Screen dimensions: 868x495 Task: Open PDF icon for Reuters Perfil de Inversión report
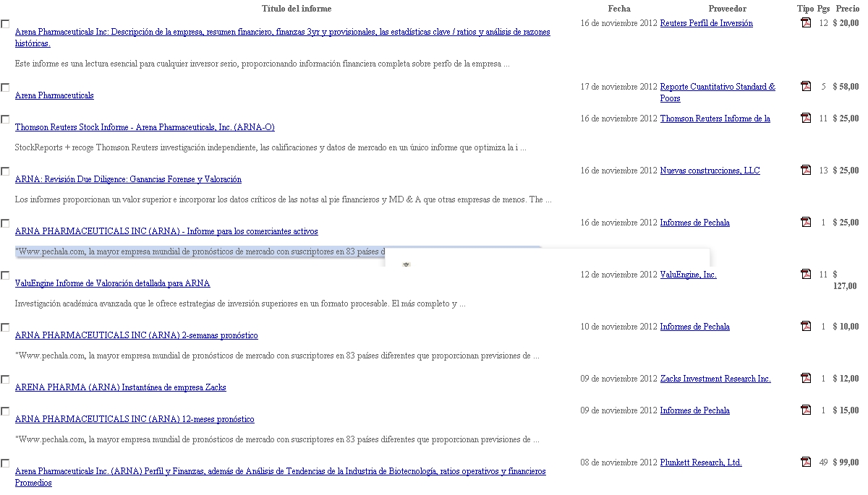click(x=806, y=22)
